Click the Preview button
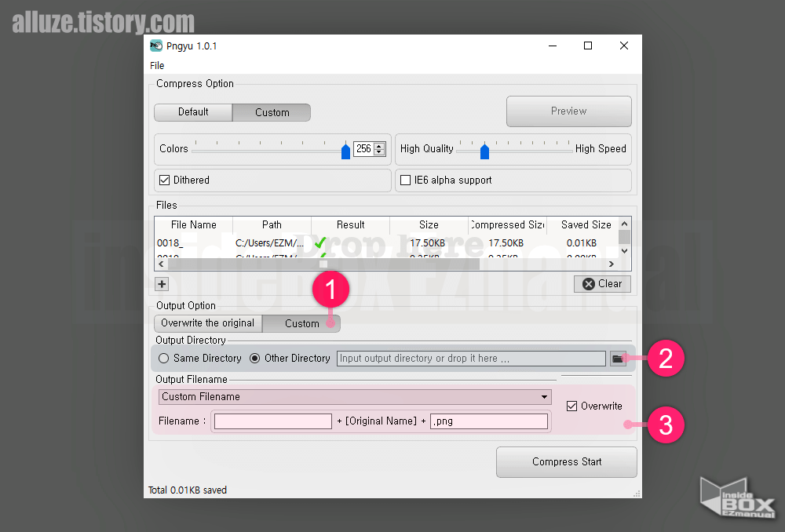 568,111
